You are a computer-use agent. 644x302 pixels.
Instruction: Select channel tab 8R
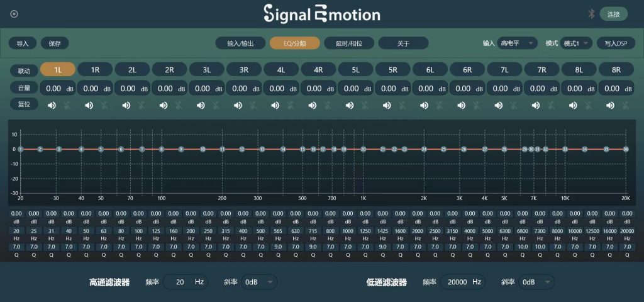[x=616, y=69]
